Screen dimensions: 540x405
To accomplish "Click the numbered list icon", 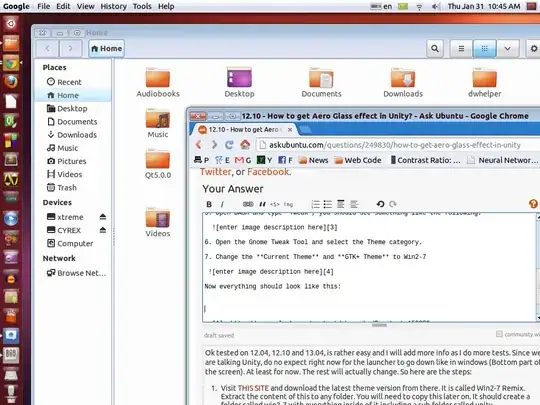I will pos(315,204).
